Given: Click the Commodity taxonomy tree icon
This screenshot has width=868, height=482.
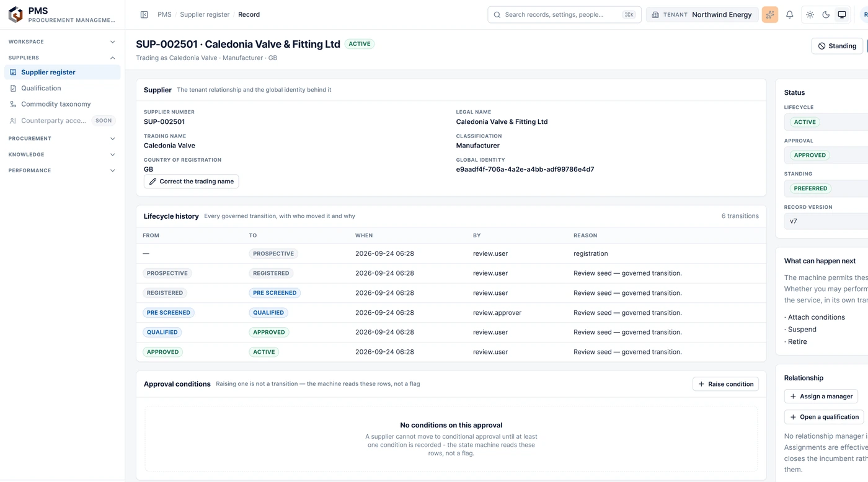Looking at the screenshot, I should [x=13, y=104].
